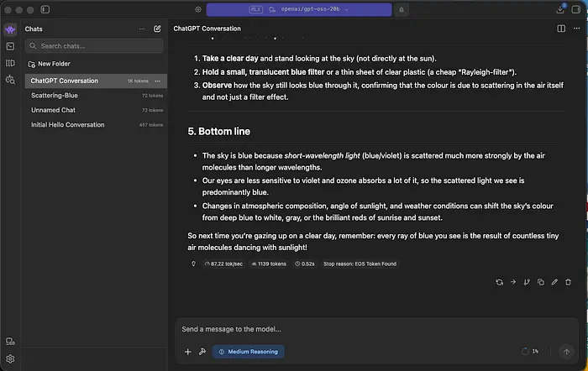Screen dimensions: 588x371
Task: Open app settings gear in bottom-left
Action: 10,358
